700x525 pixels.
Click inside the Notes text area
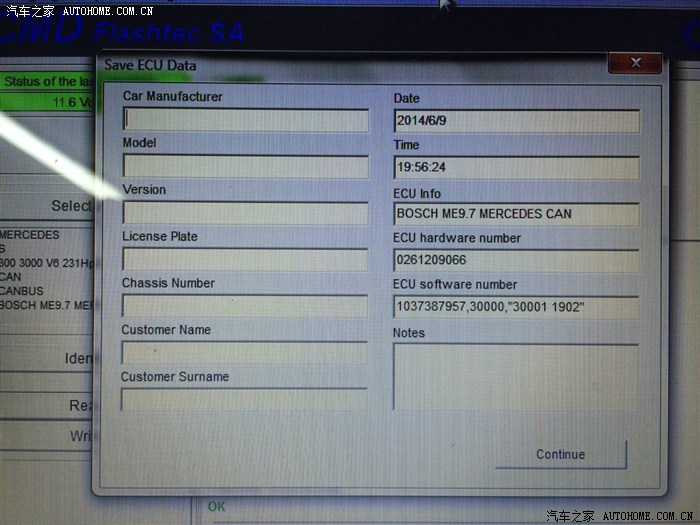coord(516,377)
